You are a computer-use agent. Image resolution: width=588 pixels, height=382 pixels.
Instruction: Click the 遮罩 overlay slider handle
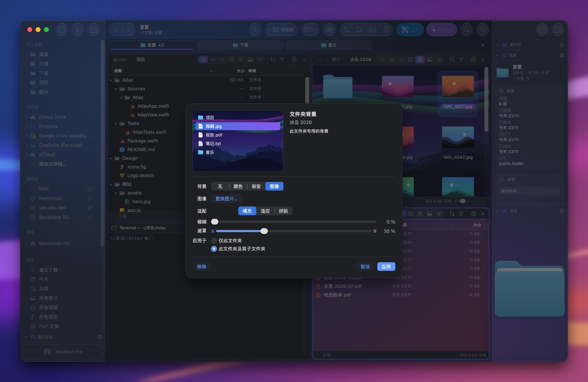coord(264,231)
